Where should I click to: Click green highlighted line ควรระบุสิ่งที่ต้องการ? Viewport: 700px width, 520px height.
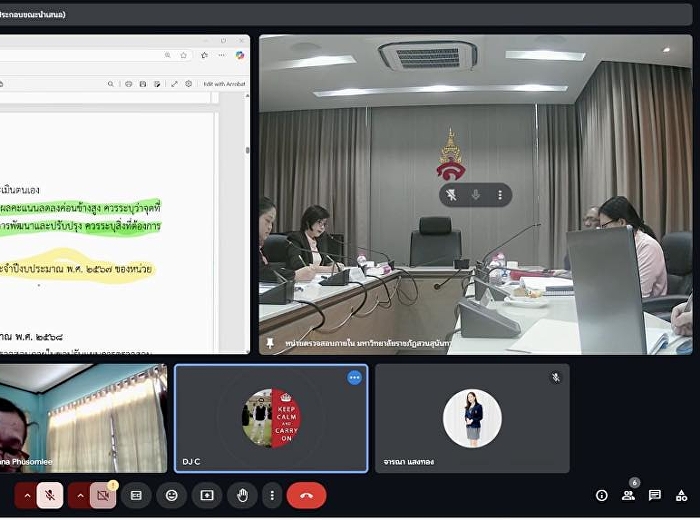[x=123, y=226]
